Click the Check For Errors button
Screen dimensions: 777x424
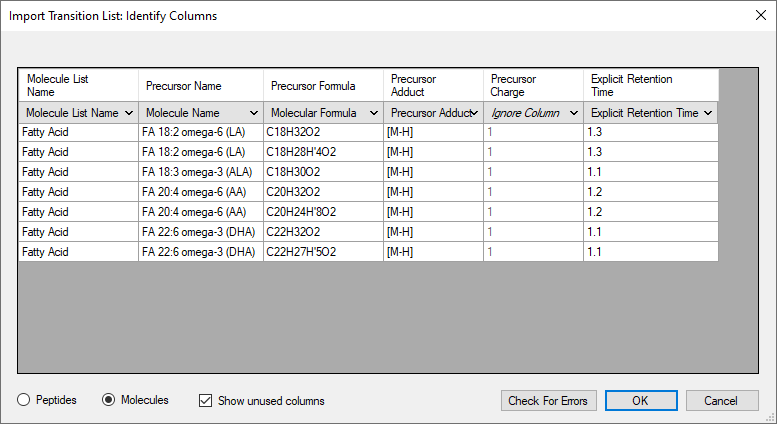(x=549, y=400)
